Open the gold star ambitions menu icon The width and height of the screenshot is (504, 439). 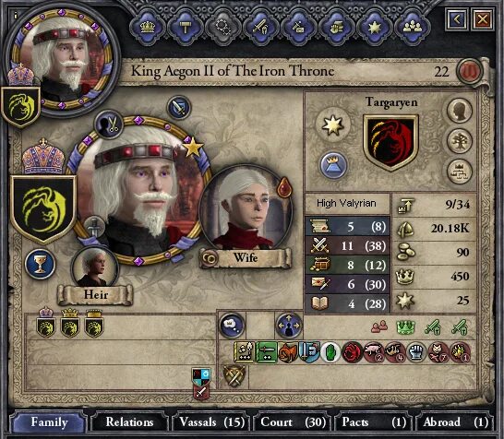pyautogui.click(x=375, y=27)
